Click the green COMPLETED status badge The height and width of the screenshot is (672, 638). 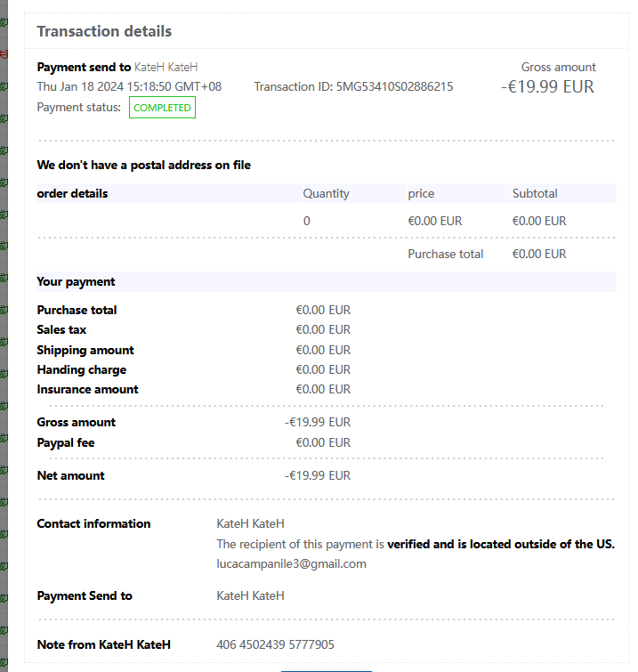pos(162,107)
